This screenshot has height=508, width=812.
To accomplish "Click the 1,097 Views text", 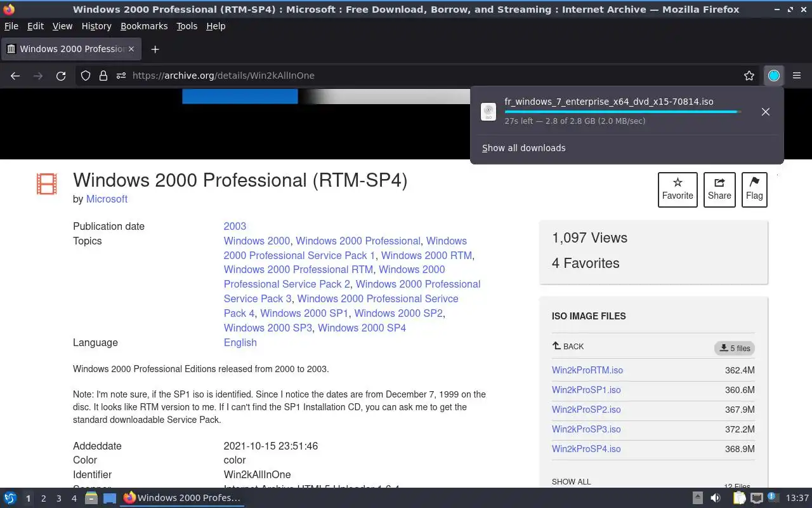I will [x=589, y=237].
